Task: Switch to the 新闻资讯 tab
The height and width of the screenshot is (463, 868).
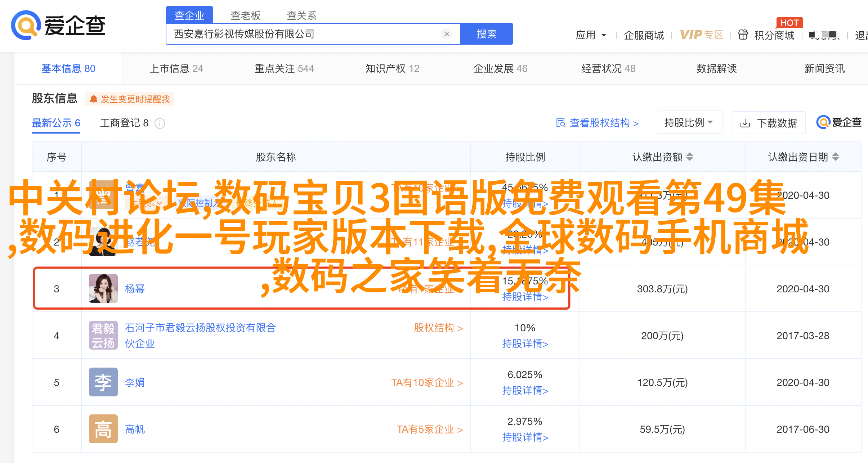Action: point(825,68)
